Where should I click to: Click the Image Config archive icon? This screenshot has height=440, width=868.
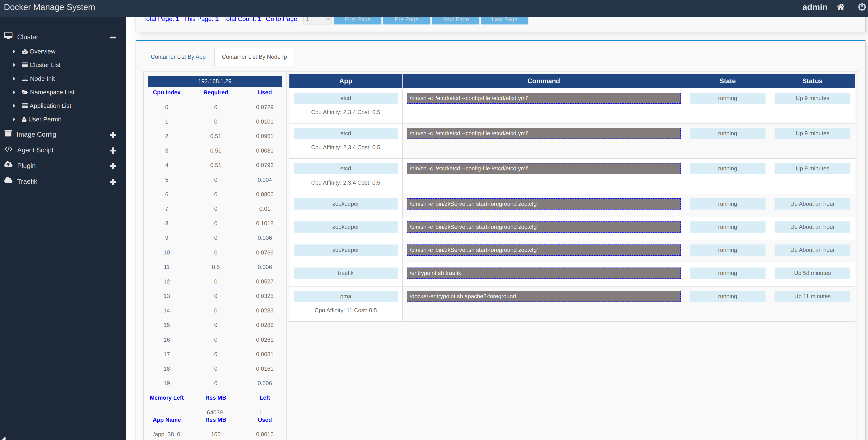click(8, 133)
